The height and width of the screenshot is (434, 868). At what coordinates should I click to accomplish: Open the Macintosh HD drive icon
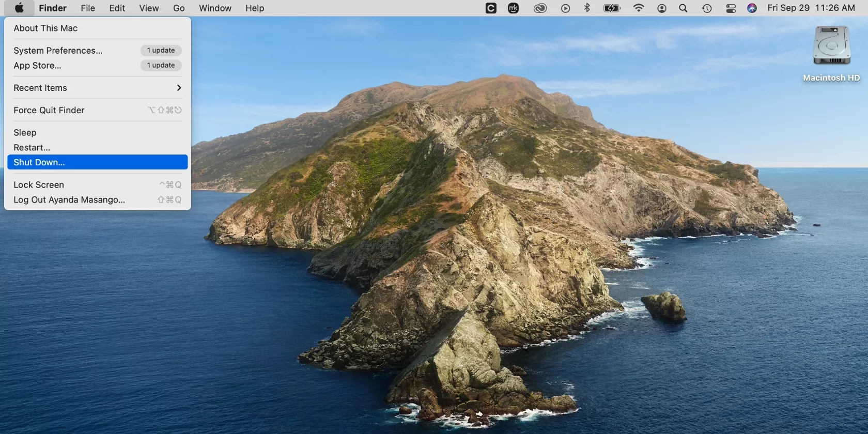pos(831,47)
